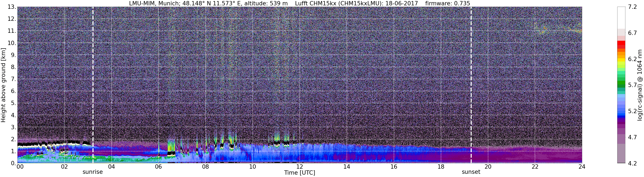
Task: Click the colorbar tick value '5.2'
Action: (632, 111)
